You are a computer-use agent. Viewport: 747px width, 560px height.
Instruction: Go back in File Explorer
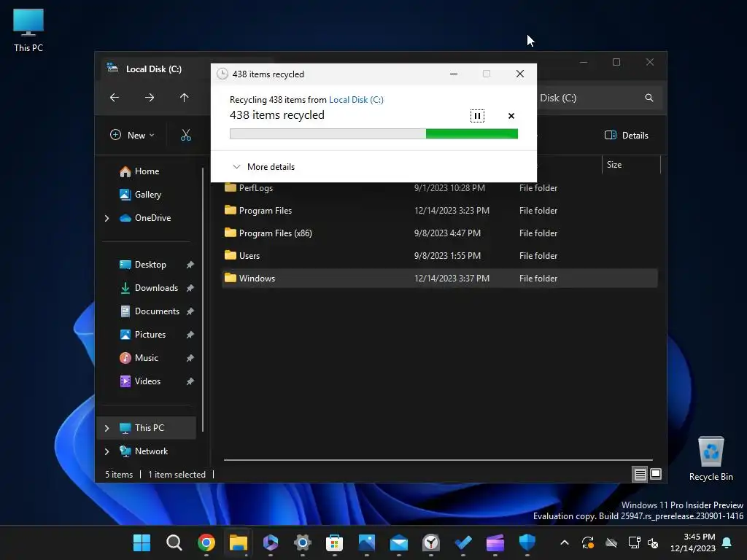[x=115, y=98]
